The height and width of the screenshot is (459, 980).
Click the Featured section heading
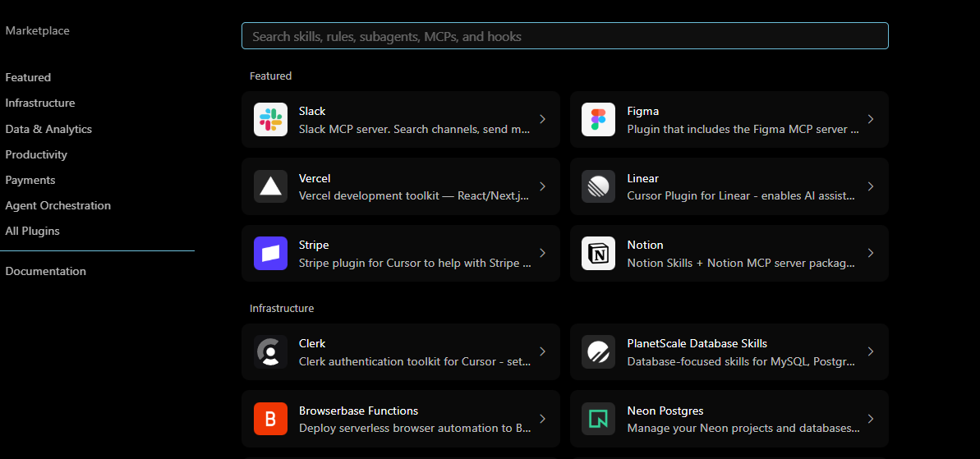point(270,76)
